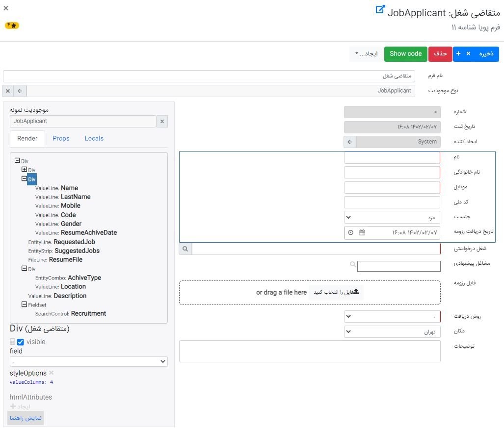The width and height of the screenshot is (504, 431).
Task: Select ValueLine Code tree item
Action: (x=55, y=215)
